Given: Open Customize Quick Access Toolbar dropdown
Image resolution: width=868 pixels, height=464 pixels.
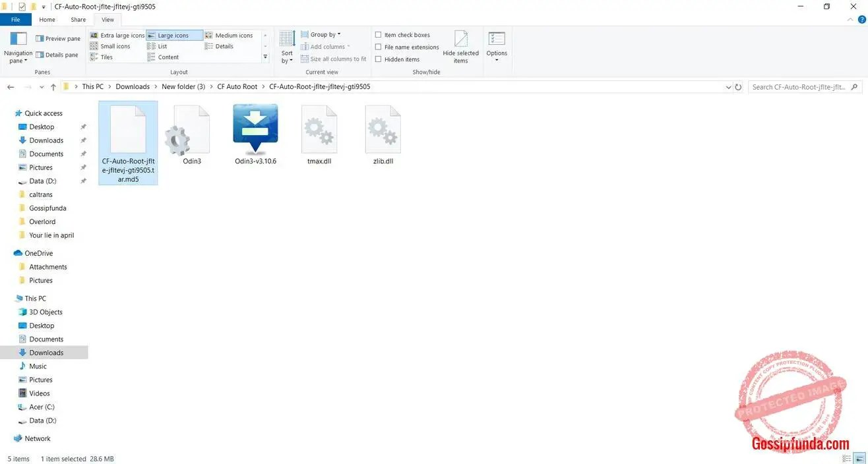Looking at the screenshot, I should 44,7.
